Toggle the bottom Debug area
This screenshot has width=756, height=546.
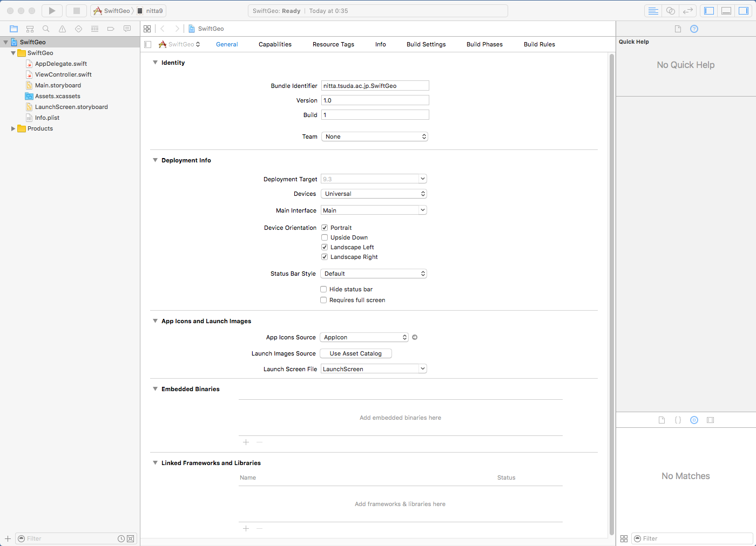click(726, 11)
